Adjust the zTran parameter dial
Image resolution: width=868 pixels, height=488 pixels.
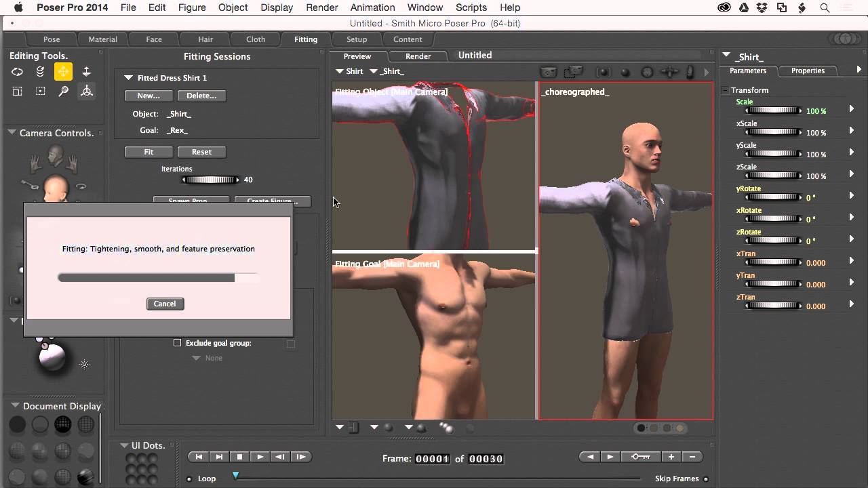[773, 306]
